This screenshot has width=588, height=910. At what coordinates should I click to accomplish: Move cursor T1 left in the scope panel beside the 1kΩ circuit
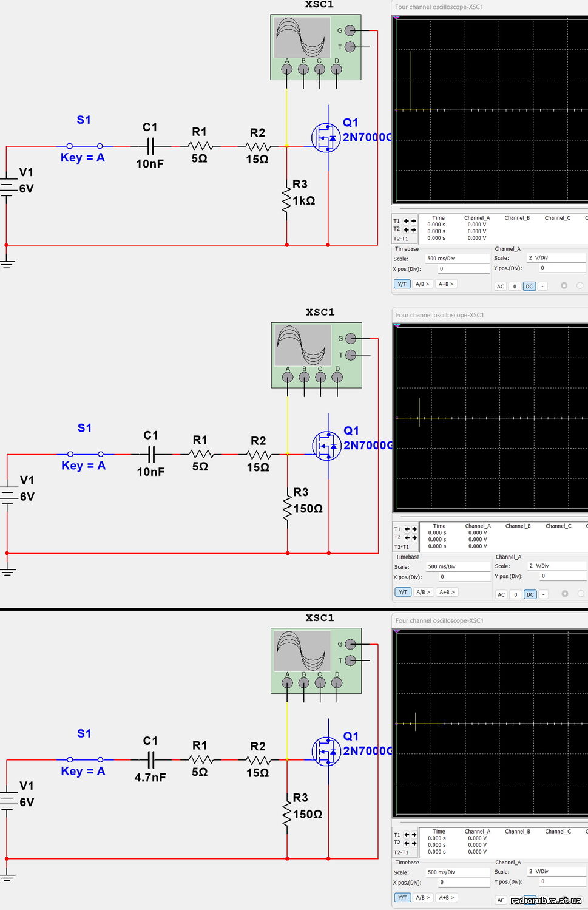pyautogui.click(x=407, y=221)
